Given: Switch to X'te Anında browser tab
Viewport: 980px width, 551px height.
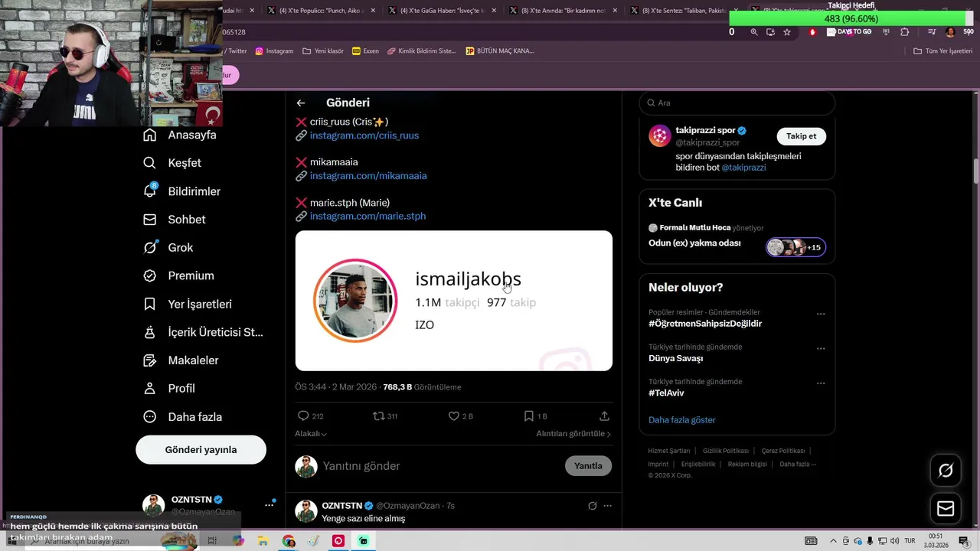Looking at the screenshot, I should [563, 11].
